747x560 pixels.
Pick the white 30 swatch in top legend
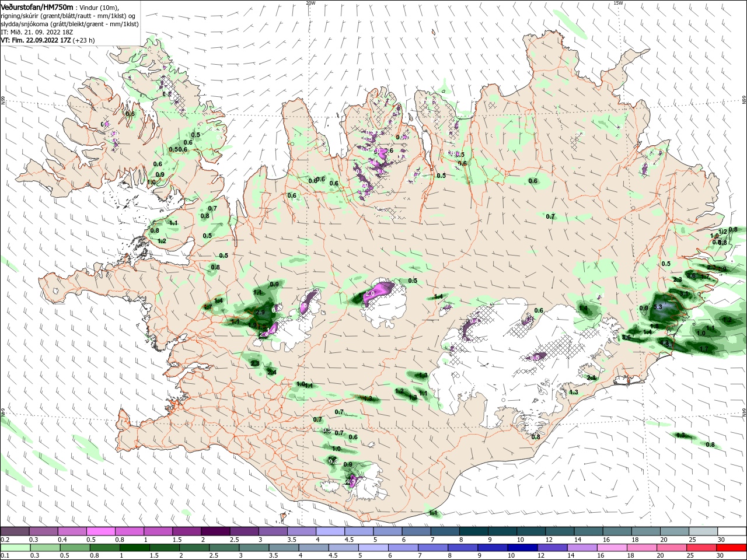click(x=731, y=531)
